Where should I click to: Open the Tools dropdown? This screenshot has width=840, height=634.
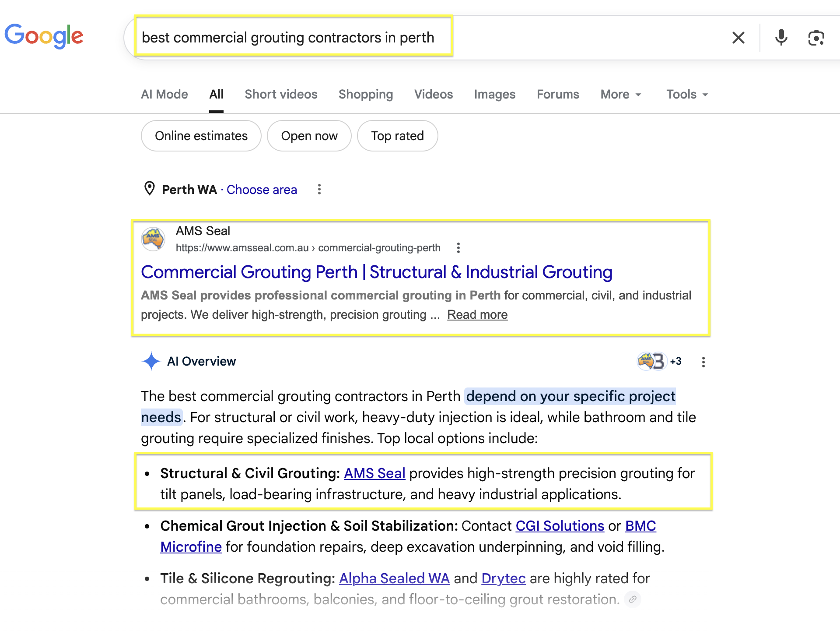[x=687, y=94]
